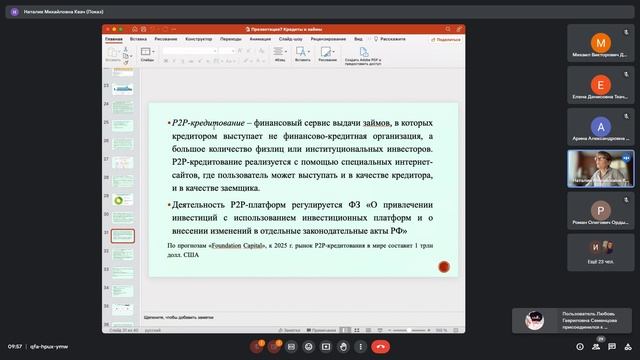Viewport: 640px width, 360px height.
Task: Switch to Slide Sorter view icon
Action: pos(357,330)
